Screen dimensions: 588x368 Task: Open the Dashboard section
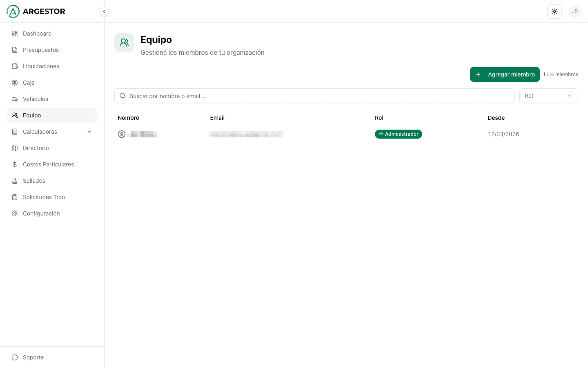pos(37,34)
